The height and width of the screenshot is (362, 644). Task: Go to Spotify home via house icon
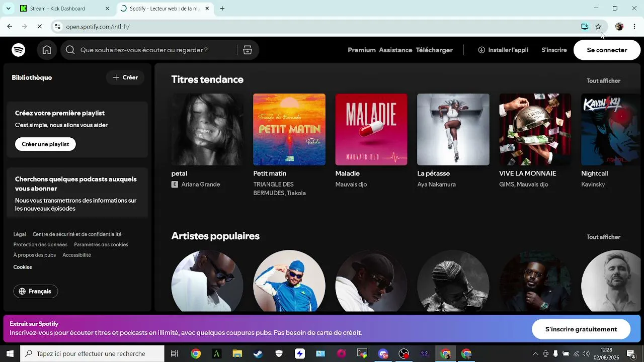tap(47, 50)
